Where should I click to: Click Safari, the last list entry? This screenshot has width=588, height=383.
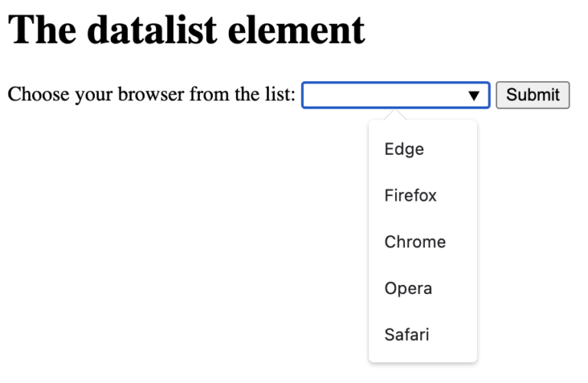pyautogui.click(x=407, y=335)
